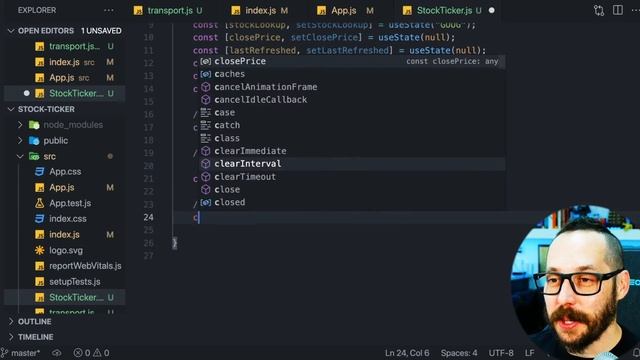This screenshot has width=640, height=360.
Task: Click the public folder icon
Action: (34, 140)
